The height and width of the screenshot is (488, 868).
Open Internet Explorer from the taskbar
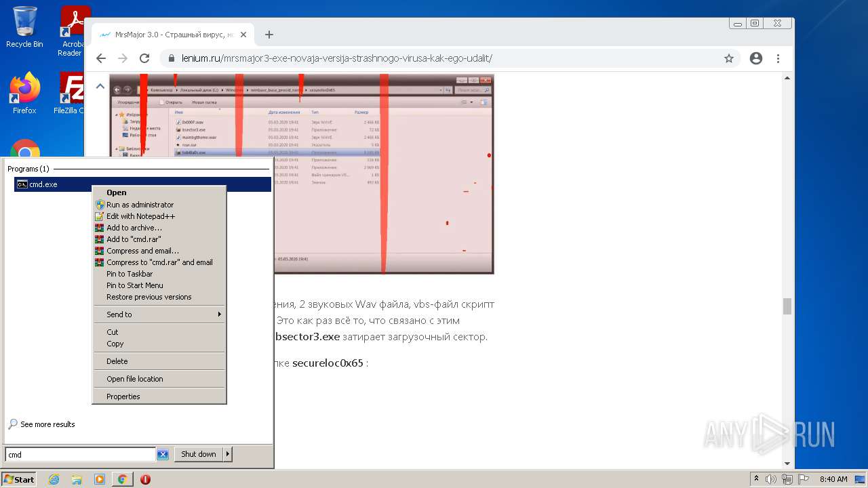point(54,479)
